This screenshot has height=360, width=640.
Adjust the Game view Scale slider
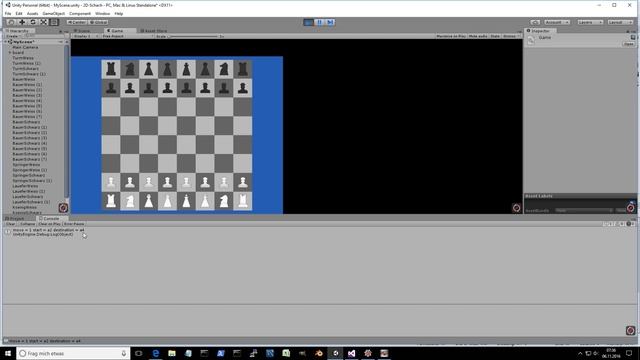tap(193, 36)
